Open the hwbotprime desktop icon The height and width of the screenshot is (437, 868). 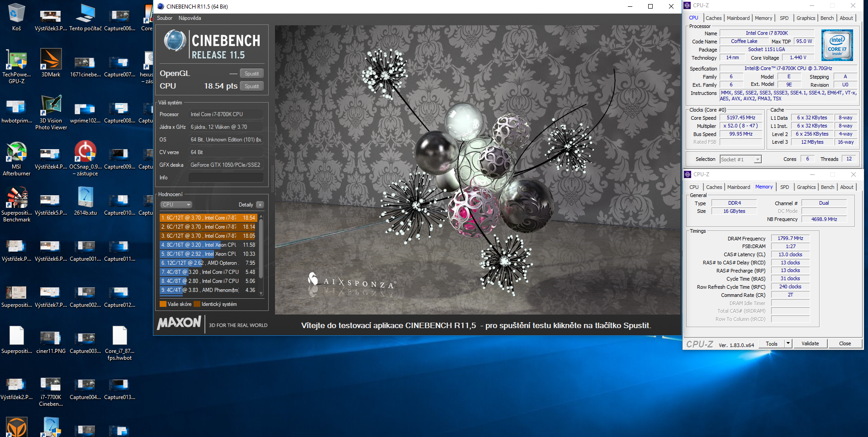16,110
